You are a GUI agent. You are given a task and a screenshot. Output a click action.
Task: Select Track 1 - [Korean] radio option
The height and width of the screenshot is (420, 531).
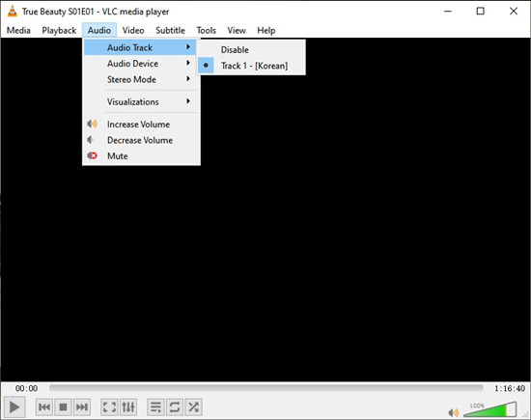tap(251, 66)
